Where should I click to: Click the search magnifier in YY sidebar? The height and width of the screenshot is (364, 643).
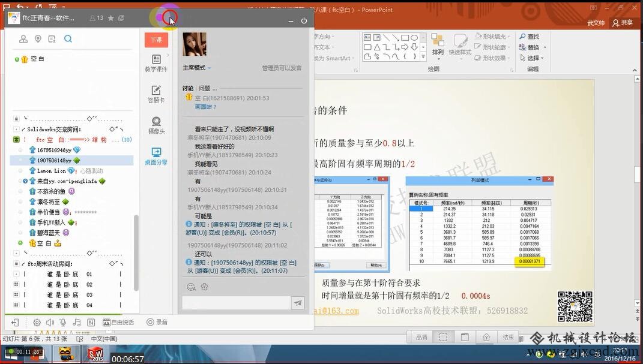pyautogui.click(x=68, y=39)
